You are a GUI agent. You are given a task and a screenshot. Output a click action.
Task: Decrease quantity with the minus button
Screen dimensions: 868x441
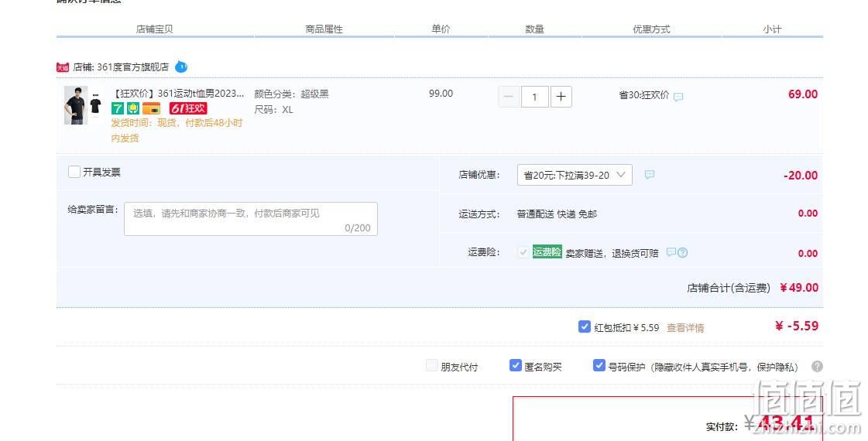(x=508, y=97)
